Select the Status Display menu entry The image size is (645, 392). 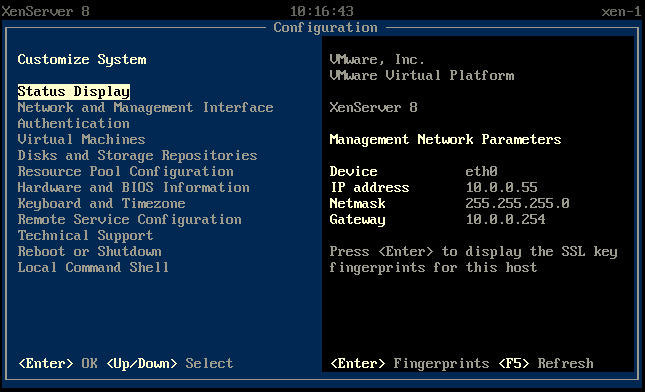[x=74, y=91]
